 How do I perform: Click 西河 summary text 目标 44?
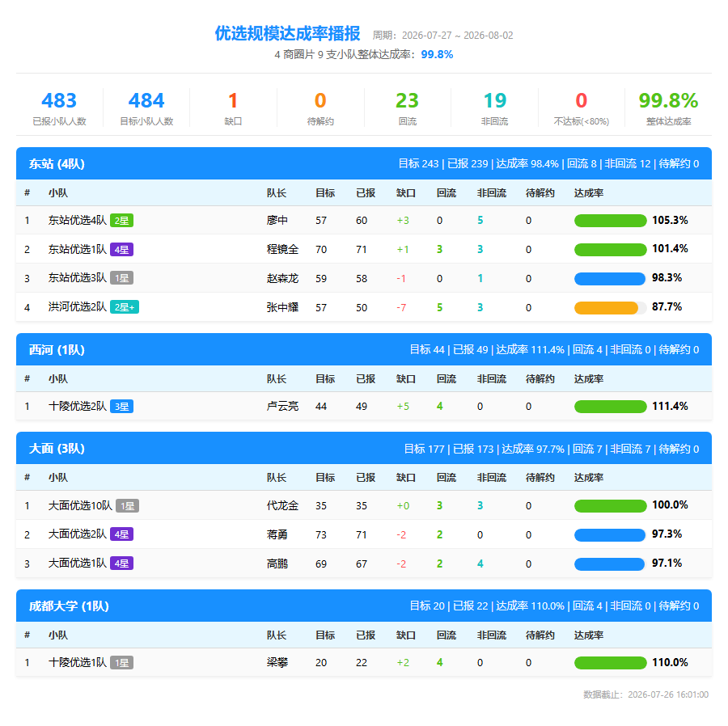[427, 350]
